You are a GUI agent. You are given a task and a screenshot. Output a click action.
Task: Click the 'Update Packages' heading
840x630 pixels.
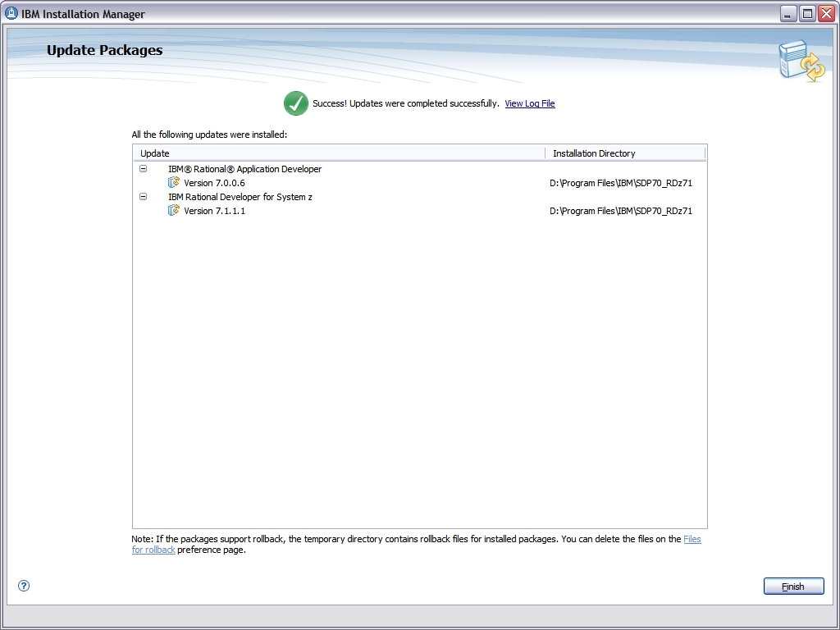[x=104, y=50]
